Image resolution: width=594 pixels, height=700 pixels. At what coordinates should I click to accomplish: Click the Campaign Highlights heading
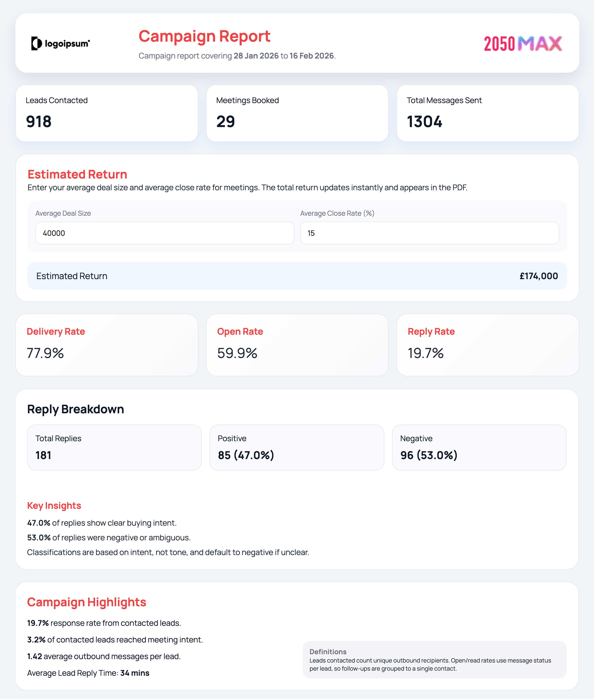(x=87, y=602)
